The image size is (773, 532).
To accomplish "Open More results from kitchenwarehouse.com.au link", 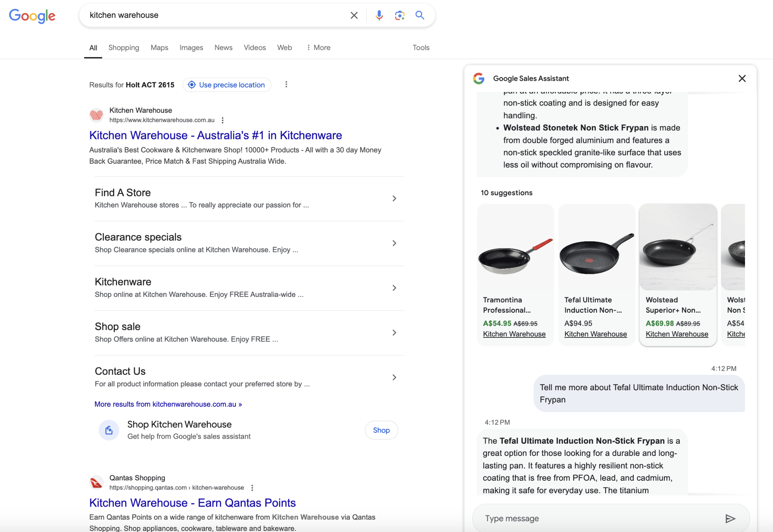I will click(168, 404).
